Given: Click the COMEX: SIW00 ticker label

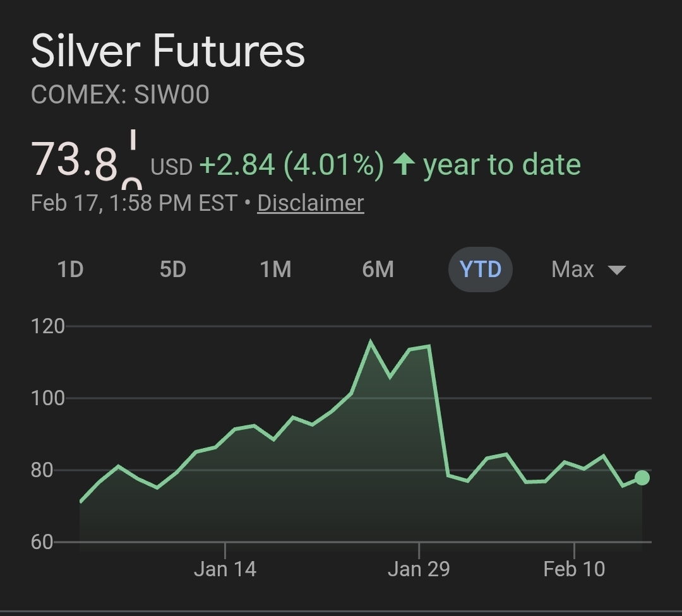Looking at the screenshot, I should coord(120,95).
